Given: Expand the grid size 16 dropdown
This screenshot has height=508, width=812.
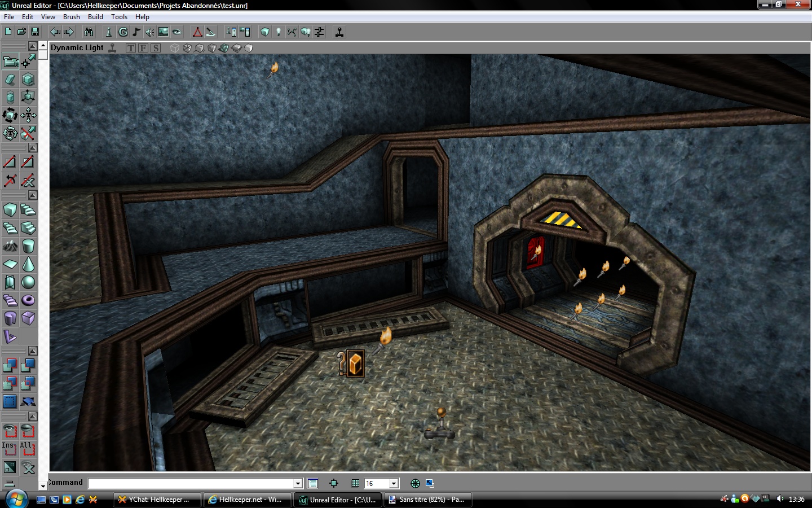Looking at the screenshot, I should pyautogui.click(x=394, y=484).
